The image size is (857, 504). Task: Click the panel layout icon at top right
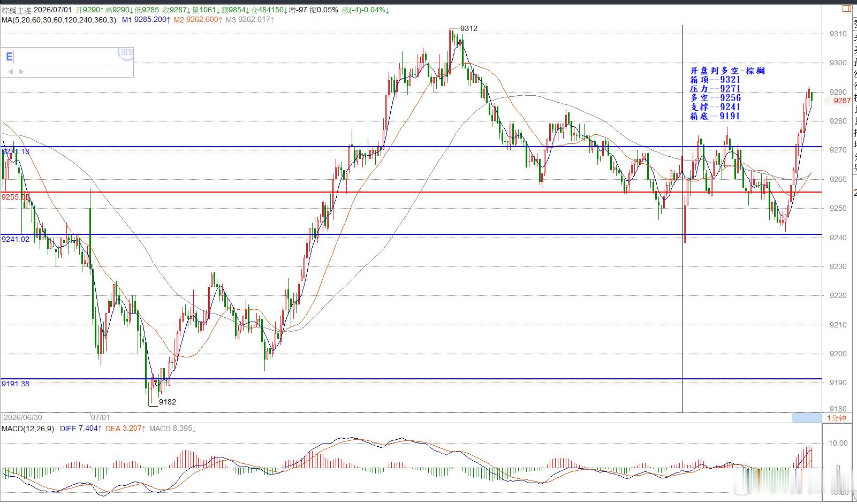coord(847,9)
